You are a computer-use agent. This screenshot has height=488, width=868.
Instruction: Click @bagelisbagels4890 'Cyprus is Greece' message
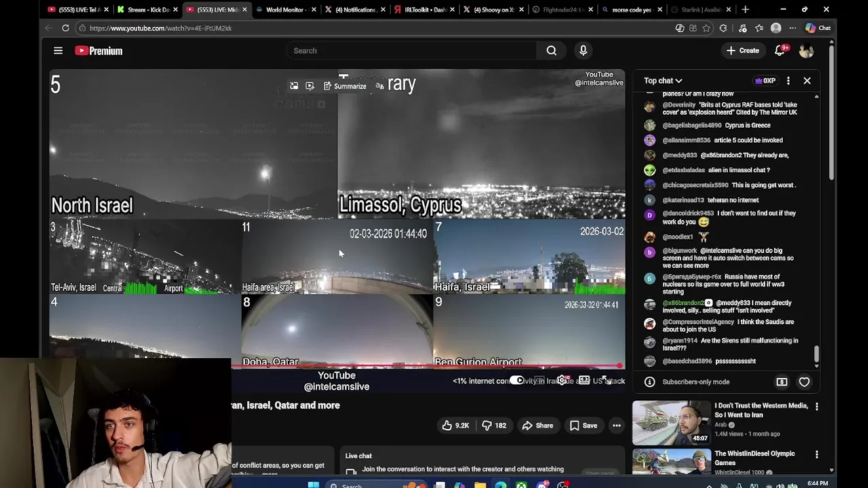(716, 125)
